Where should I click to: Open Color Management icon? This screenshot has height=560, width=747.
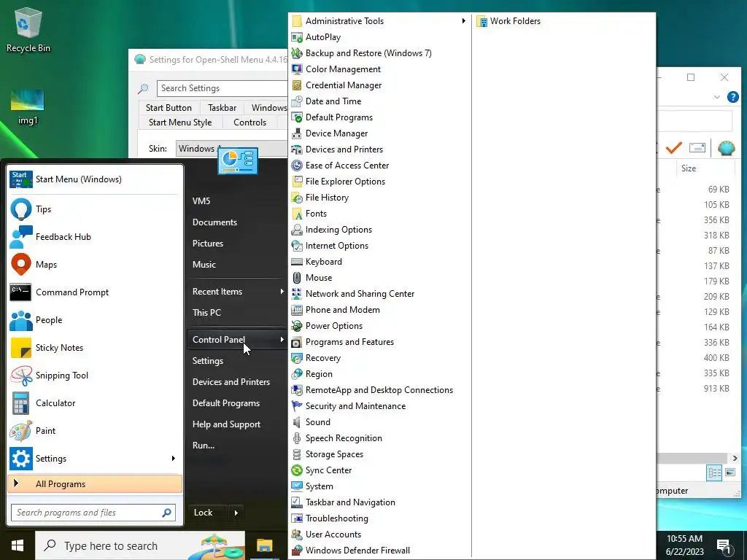click(x=297, y=69)
